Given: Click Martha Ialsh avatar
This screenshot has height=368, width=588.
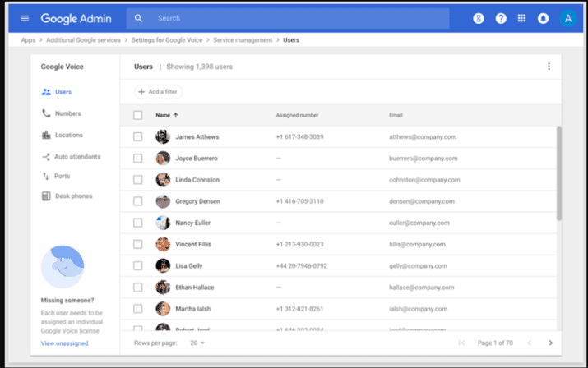Looking at the screenshot, I should pos(163,309).
